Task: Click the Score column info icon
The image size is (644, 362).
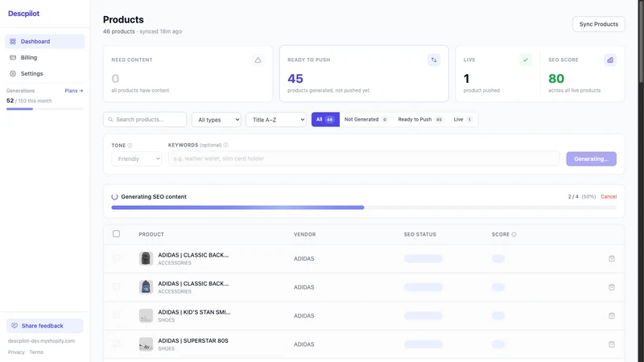Action: 514,234
